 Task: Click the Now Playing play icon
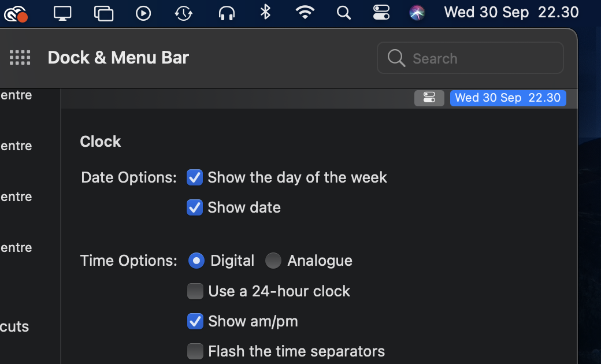pyautogui.click(x=143, y=13)
